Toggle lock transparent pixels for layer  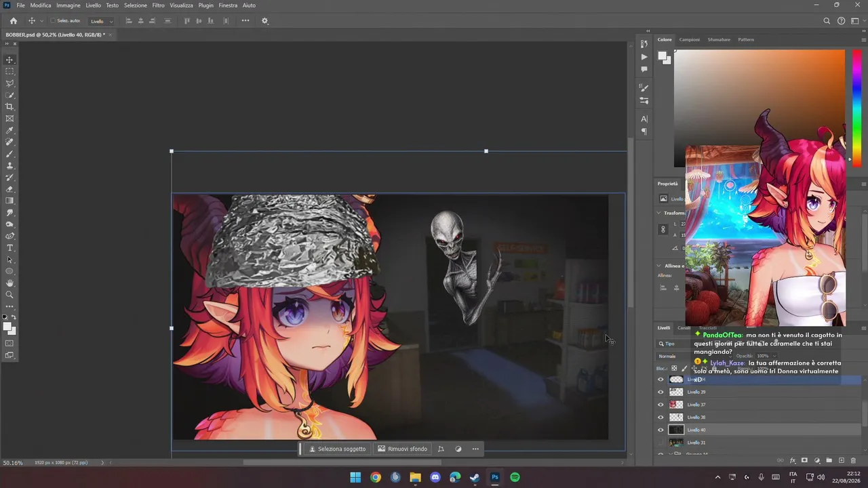pos(674,369)
